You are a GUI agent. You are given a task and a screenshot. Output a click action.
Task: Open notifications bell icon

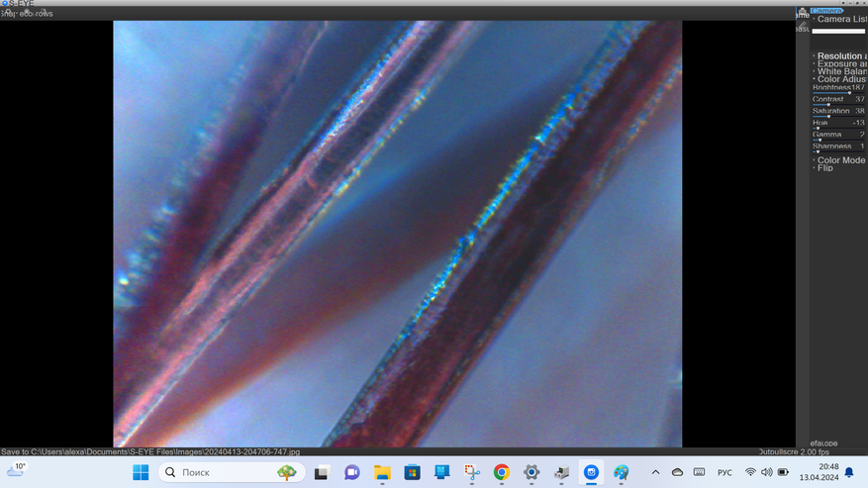point(849,472)
